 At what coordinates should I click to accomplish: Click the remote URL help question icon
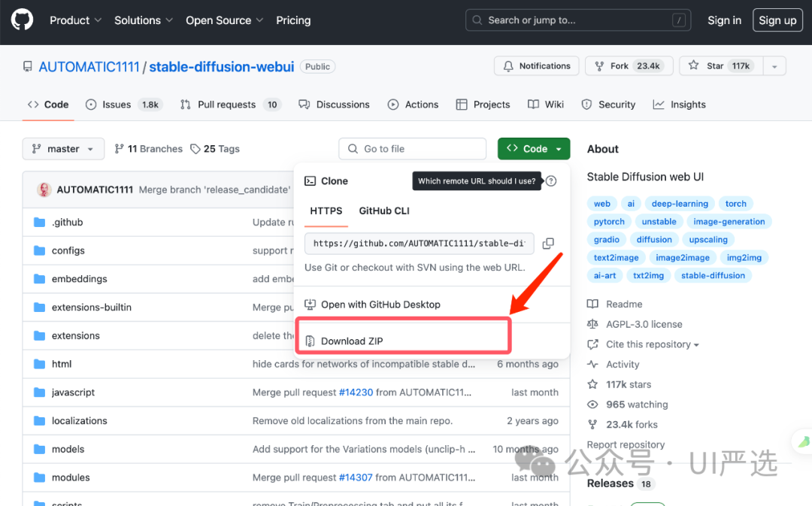point(551,180)
